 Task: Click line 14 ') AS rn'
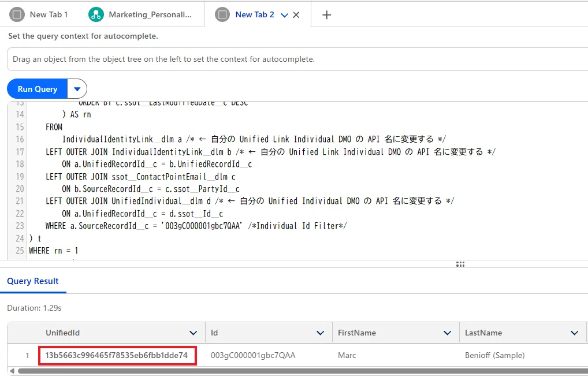point(76,114)
